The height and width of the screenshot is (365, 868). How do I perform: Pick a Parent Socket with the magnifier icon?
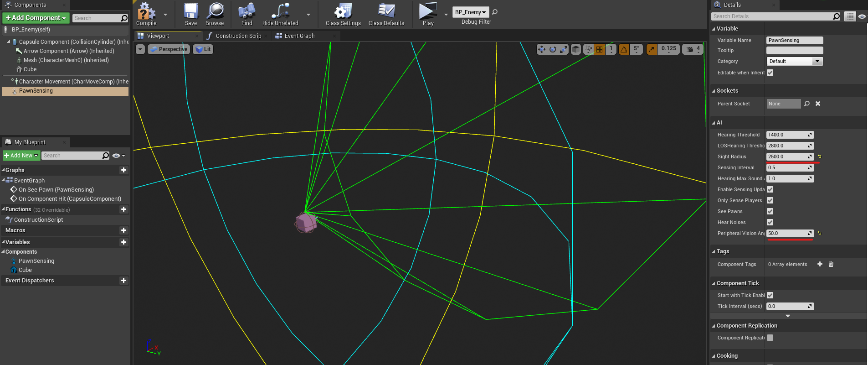[807, 104]
